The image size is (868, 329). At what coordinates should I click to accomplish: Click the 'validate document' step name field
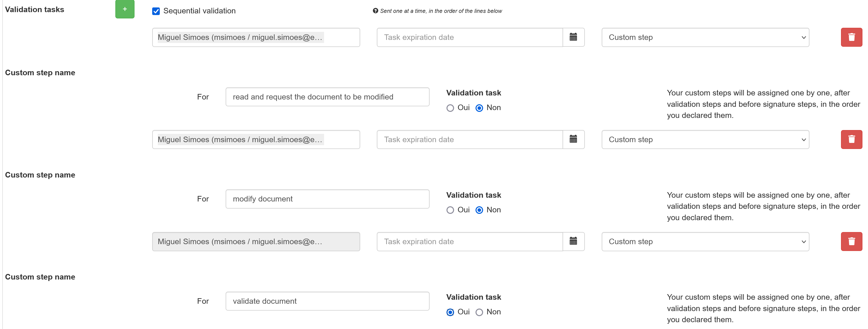coord(327,301)
